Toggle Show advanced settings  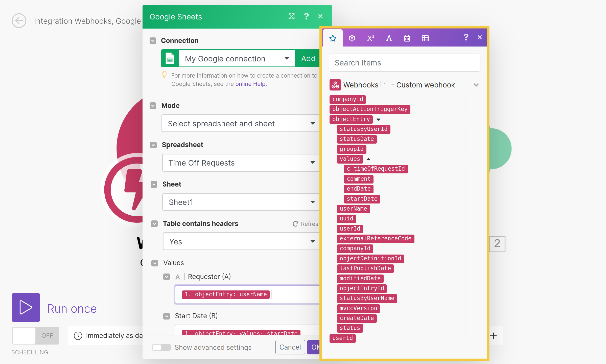coord(161,348)
